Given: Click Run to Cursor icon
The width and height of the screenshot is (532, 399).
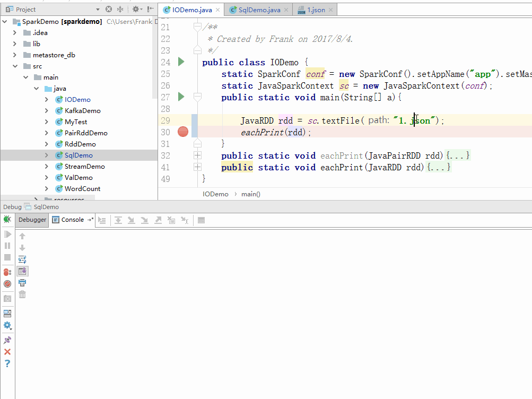Looking at the screenshot, I should 185,221.
